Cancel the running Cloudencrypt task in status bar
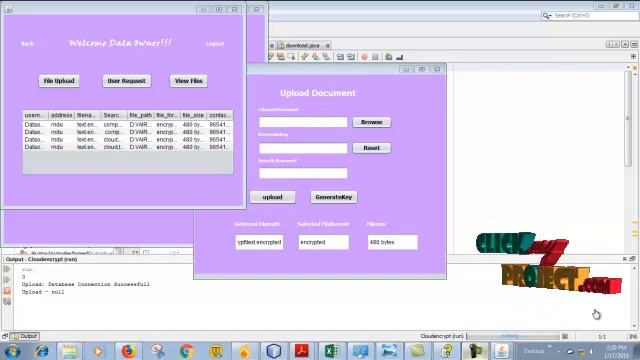The image size is (640, 360). click(x=565, y=336)
